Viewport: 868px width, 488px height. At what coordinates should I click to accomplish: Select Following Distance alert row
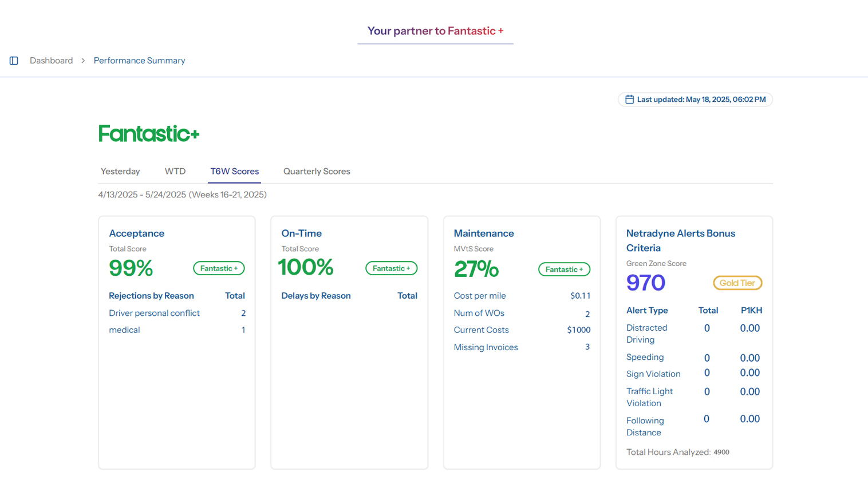click(694, 426)
